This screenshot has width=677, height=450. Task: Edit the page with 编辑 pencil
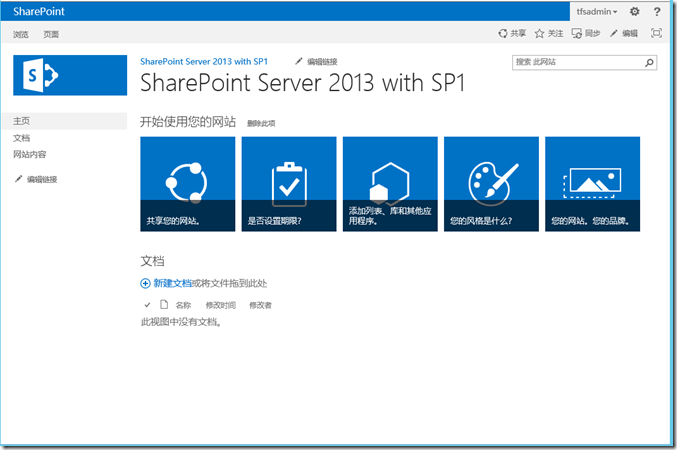click(x=623, y=33)
